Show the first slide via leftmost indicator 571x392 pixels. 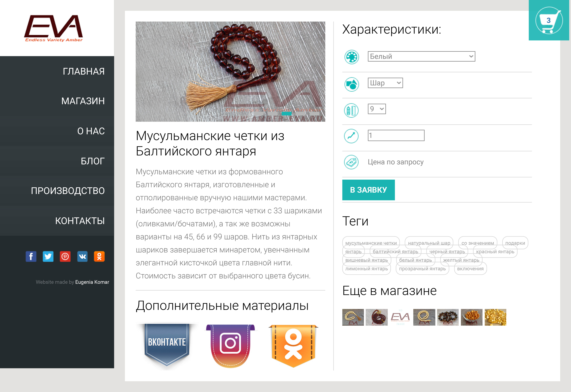click(259, 113)
